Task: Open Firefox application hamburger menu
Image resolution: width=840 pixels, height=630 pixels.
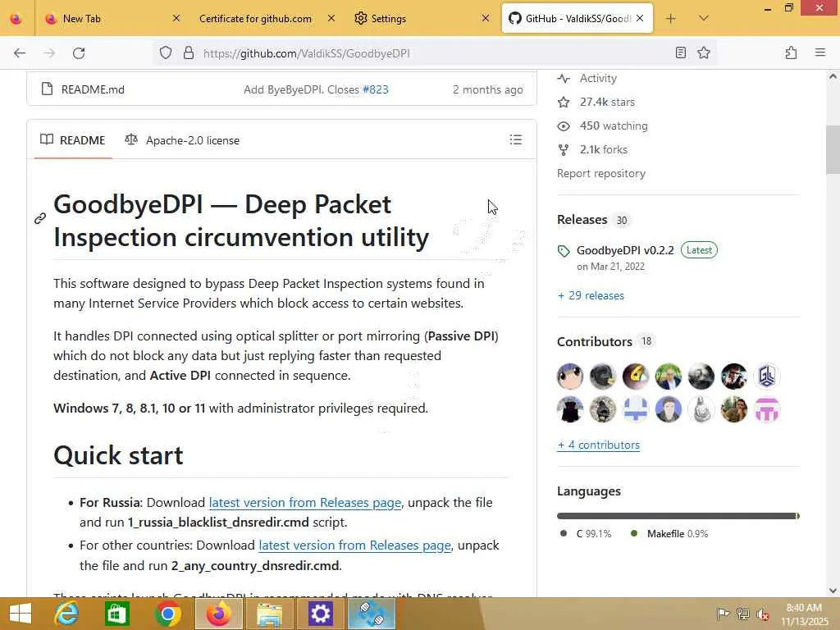Action: point(820,53)
